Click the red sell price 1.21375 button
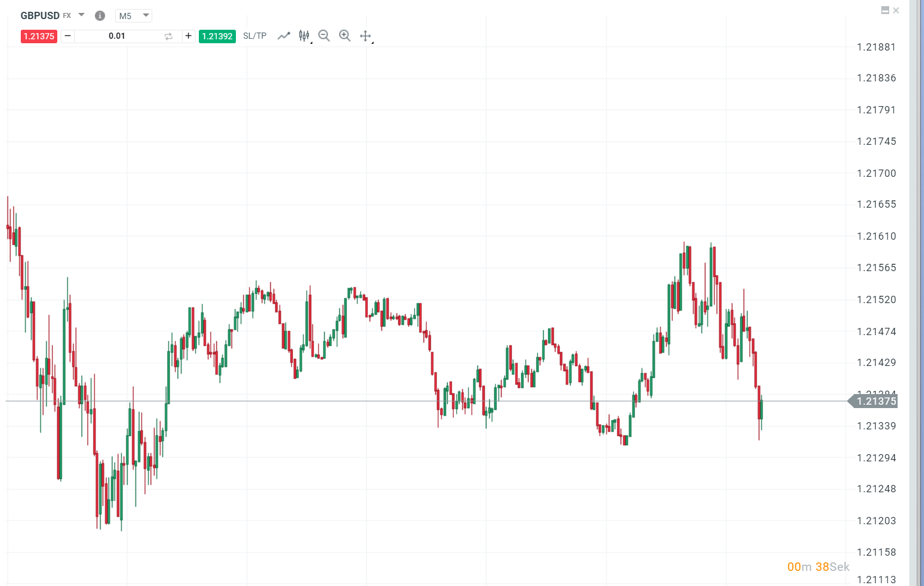Screen dimensions: 924x586 tap(38, 36)
